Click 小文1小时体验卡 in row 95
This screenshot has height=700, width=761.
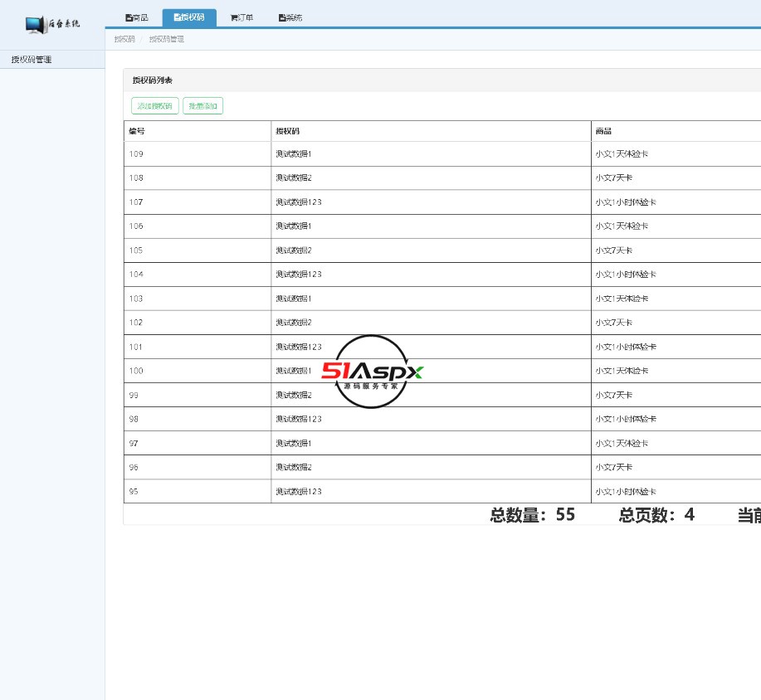[626, 491]
